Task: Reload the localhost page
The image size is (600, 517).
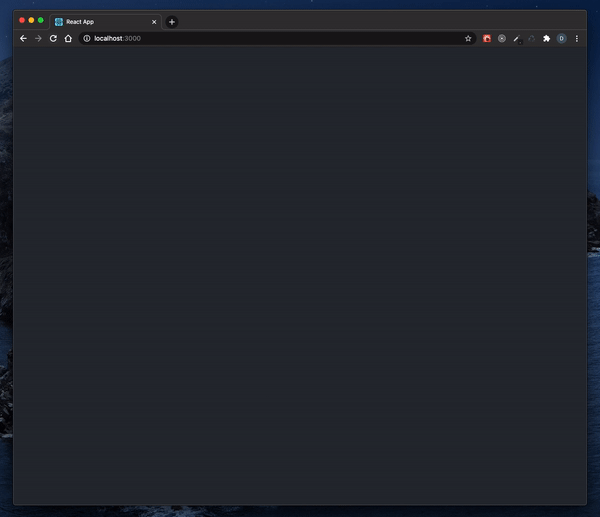Action: pyautogui.click(x=53, y=38)
